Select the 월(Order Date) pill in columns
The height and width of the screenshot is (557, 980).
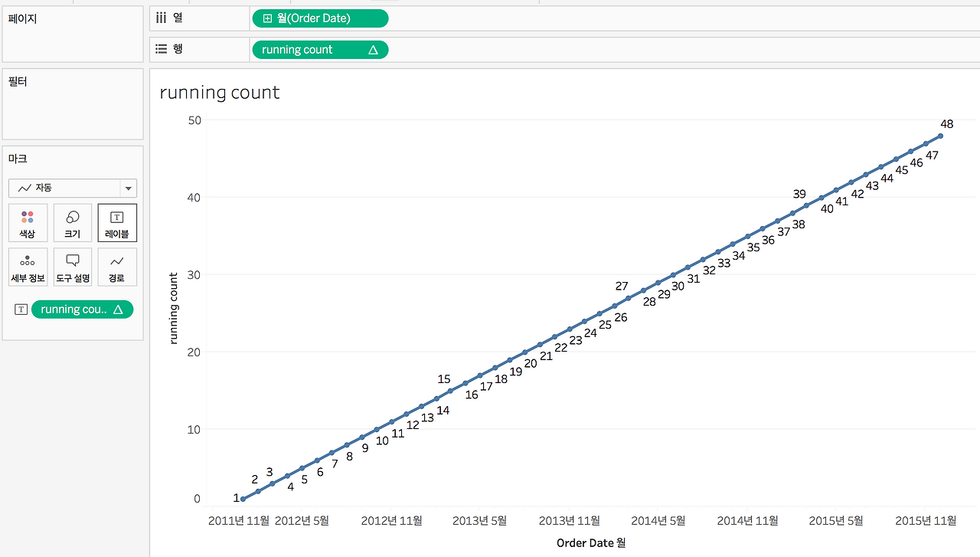pyautogui.click(x=320, y=18)
